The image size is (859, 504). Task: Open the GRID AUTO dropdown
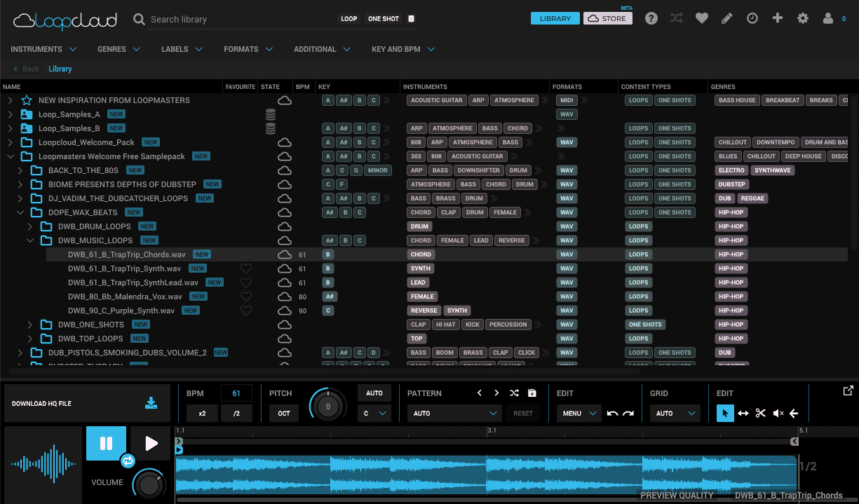(675, 413)
